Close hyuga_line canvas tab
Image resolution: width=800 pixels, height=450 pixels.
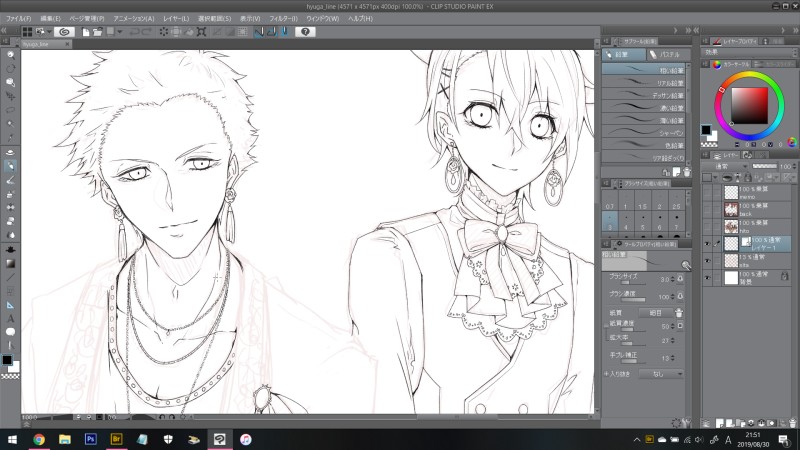point(67,44)
